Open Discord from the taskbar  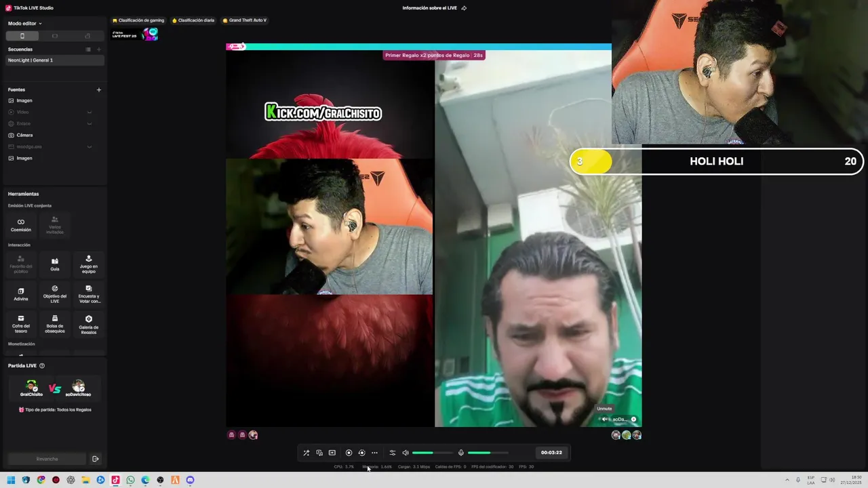(x=190, y=480)
